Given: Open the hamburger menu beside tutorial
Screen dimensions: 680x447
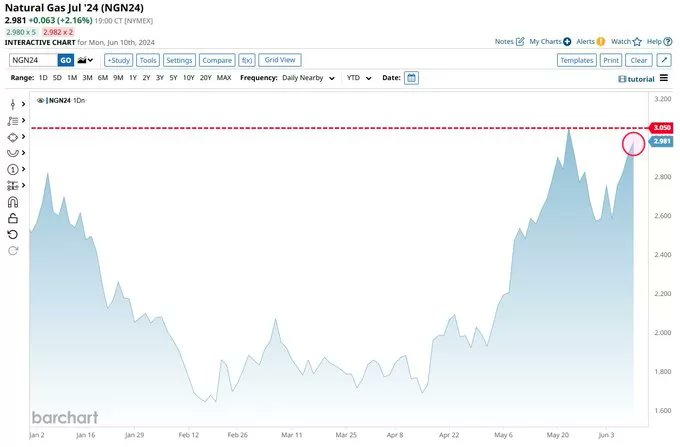Looking at the screenshot, I should pos(664,78).
